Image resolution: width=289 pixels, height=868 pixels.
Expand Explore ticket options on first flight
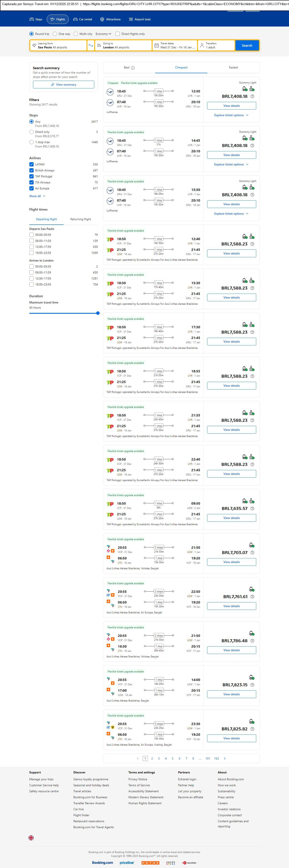[231, 115]
